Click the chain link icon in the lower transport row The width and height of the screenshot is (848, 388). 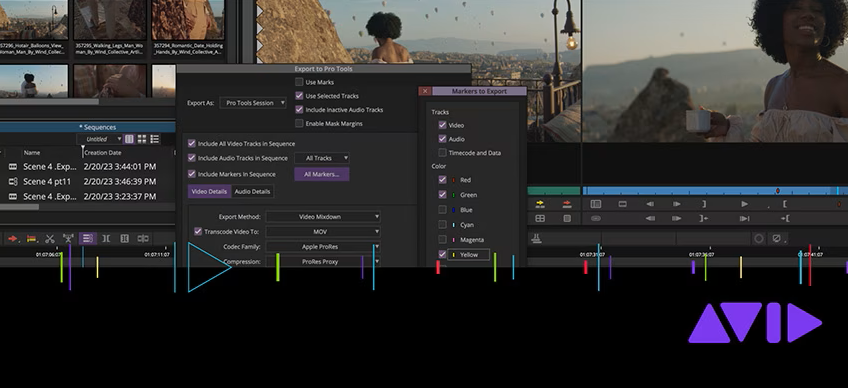point(595,219)
